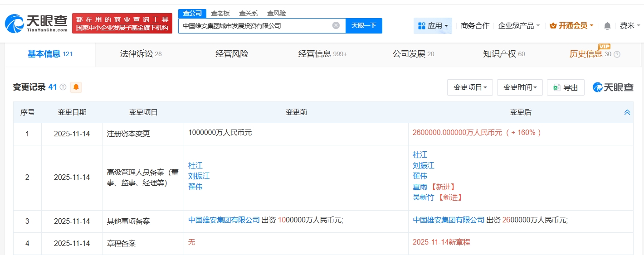This screenshot has width=644, height=255.
Task: Click the question mark icon beside 历史信息
Action: pyautogui.click(x=617, y=54)
